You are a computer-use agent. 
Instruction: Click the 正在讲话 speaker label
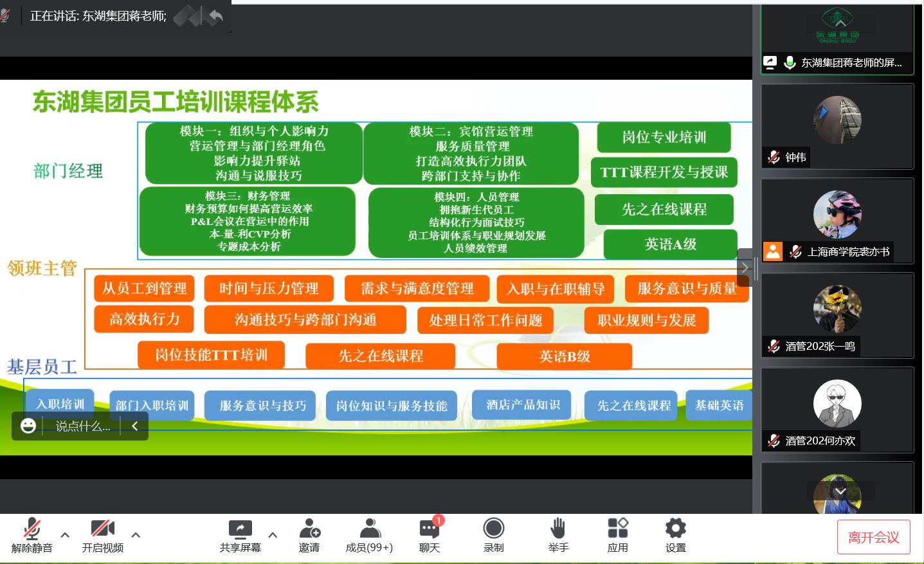(98, 16)
